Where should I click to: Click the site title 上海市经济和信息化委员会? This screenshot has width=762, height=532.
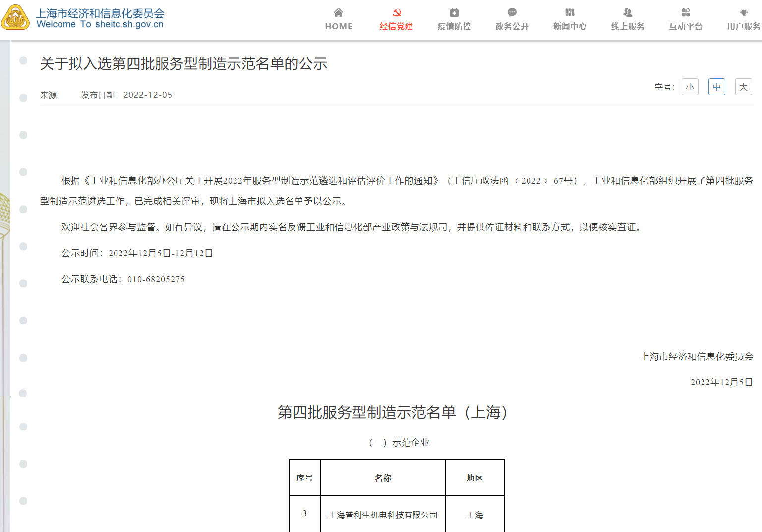click(100, 13)
